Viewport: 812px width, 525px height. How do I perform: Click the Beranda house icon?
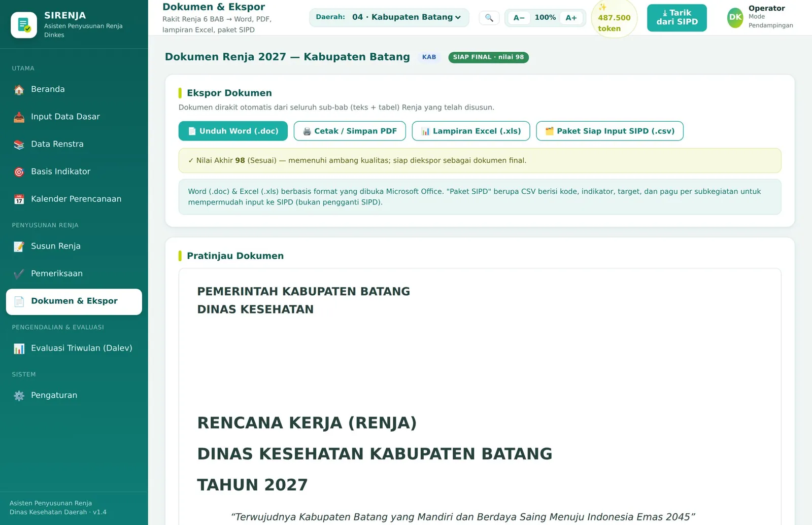[19, 90]
